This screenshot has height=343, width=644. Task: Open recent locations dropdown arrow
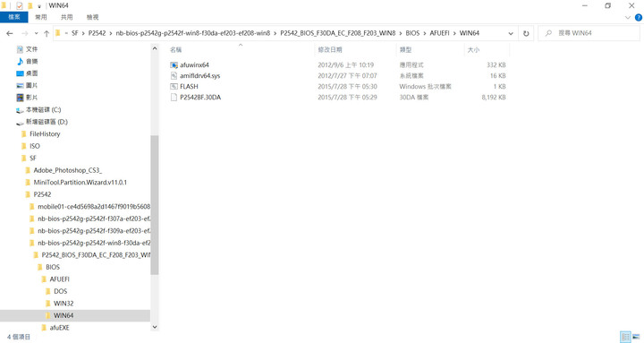tap(36, 33)
